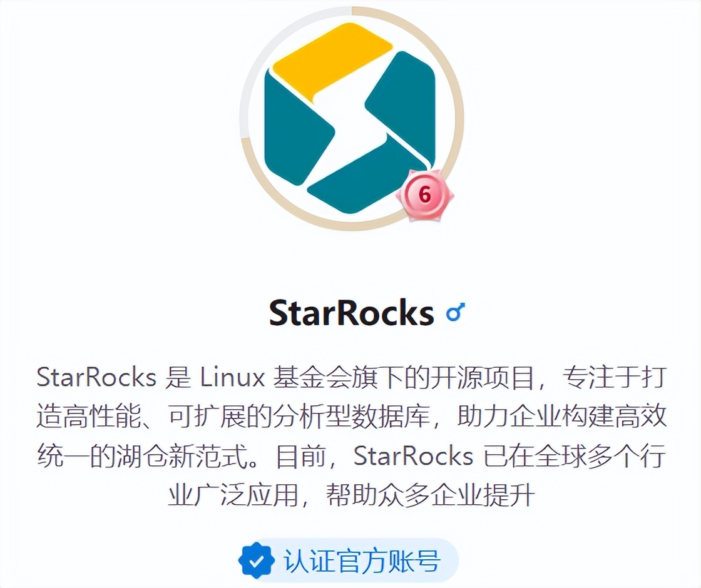Viewport: 701px width, 588px height.
Task: Click the blue male gender symbol
Action: coord(456,312)
